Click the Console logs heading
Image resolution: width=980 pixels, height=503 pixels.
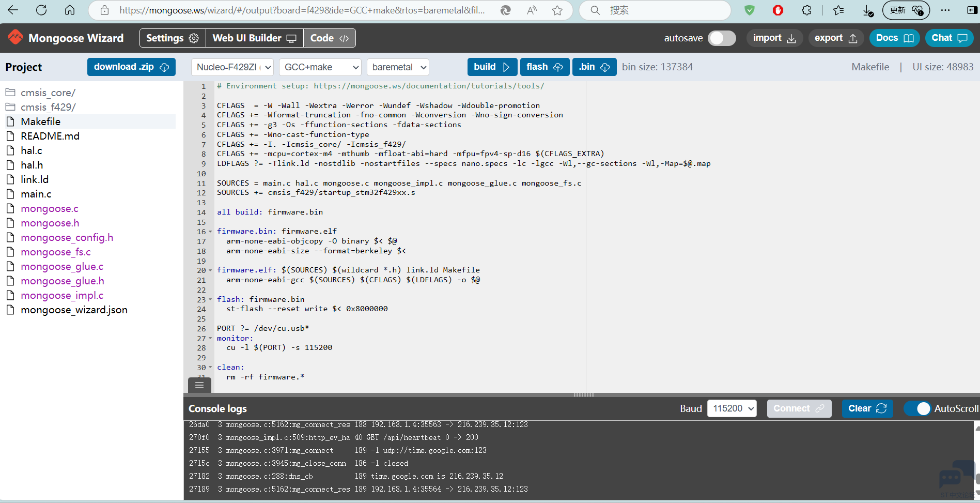[x=217, y=408]
